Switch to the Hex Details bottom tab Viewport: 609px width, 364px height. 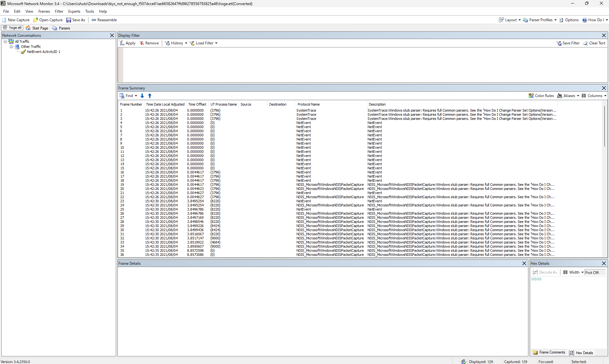[581, 353]
